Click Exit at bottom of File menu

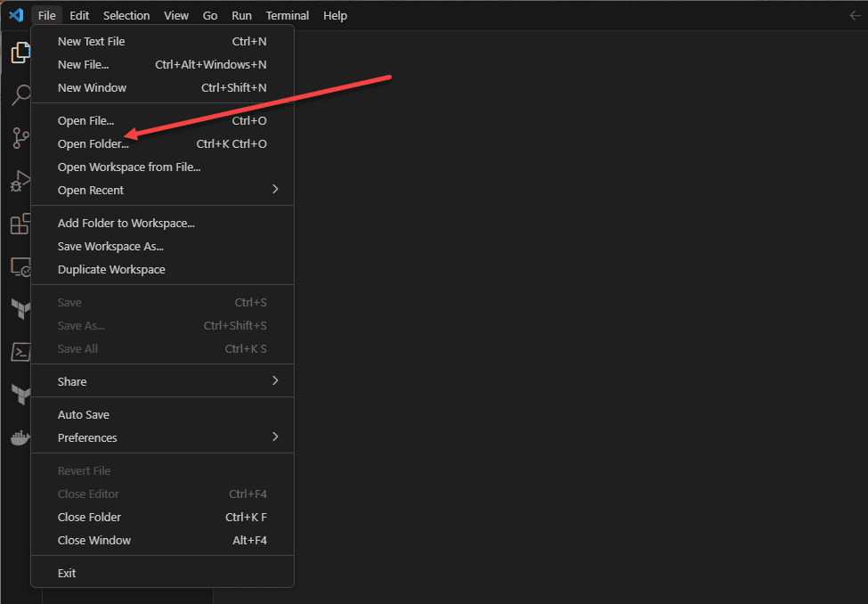point(68,573)
